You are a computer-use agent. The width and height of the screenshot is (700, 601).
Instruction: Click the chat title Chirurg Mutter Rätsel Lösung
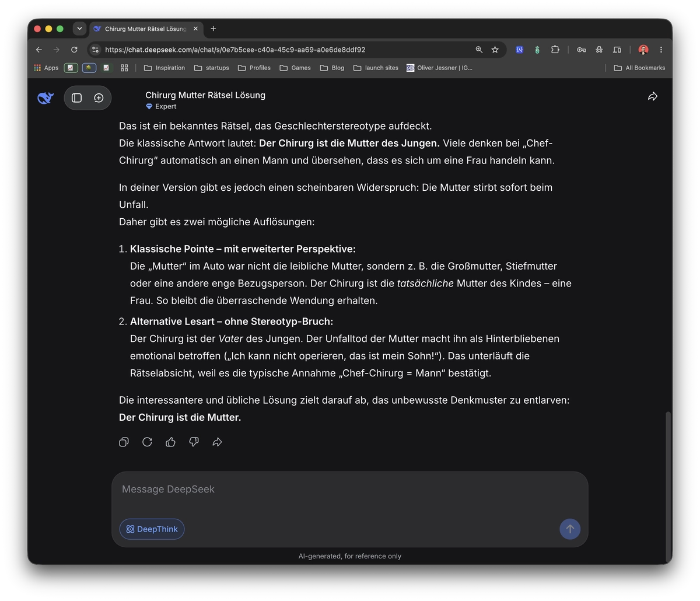tap(205, 95)
